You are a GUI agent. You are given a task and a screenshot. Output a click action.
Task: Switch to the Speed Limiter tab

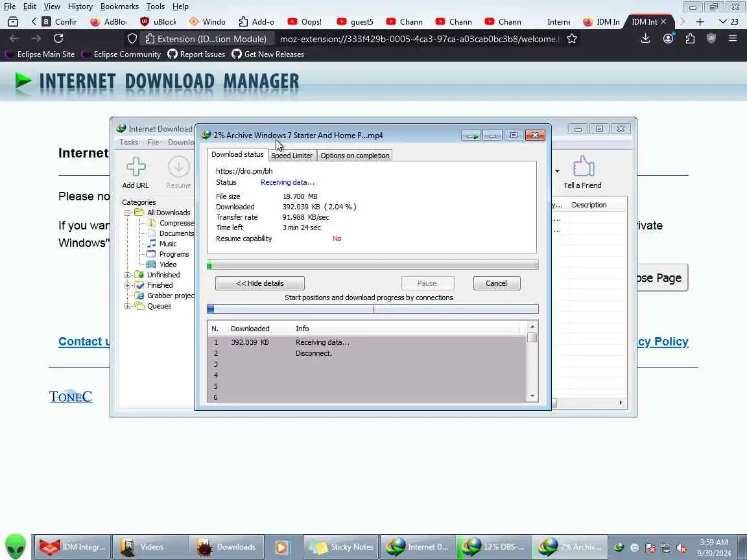click(292, 156)
